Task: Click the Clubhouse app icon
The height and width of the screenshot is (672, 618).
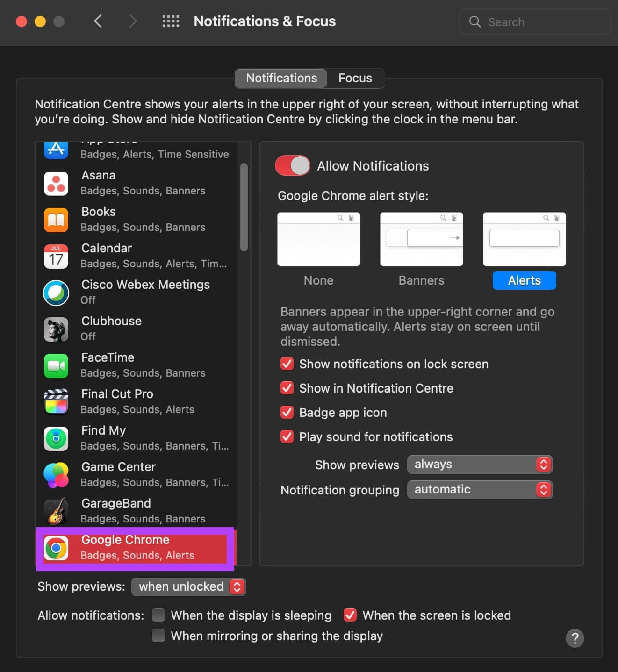Action: (56, 329)
